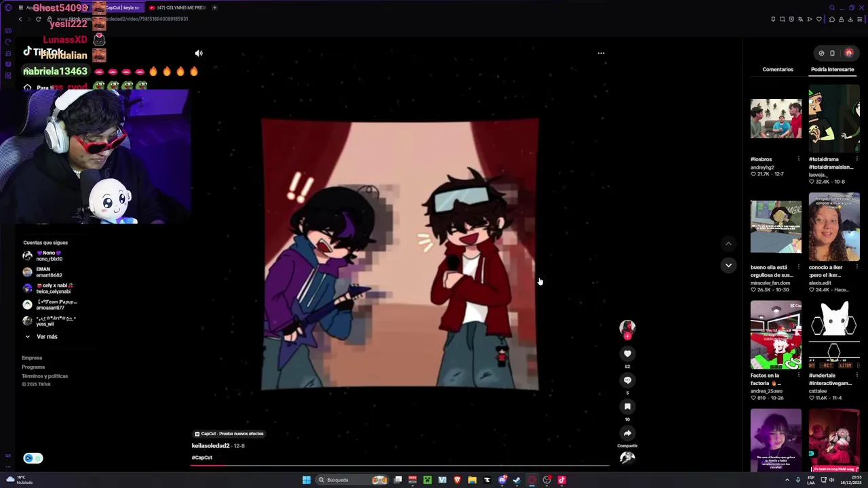This screenshot has height=488, width=868.
Task: Open options for the #totaldrama video card
Action: (x=856, y=159)
